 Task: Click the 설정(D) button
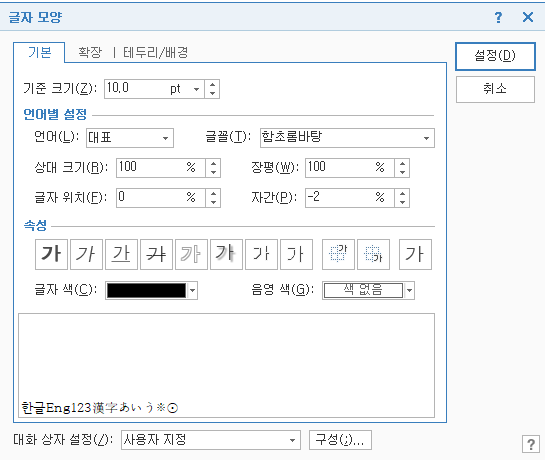coord(495,56)
